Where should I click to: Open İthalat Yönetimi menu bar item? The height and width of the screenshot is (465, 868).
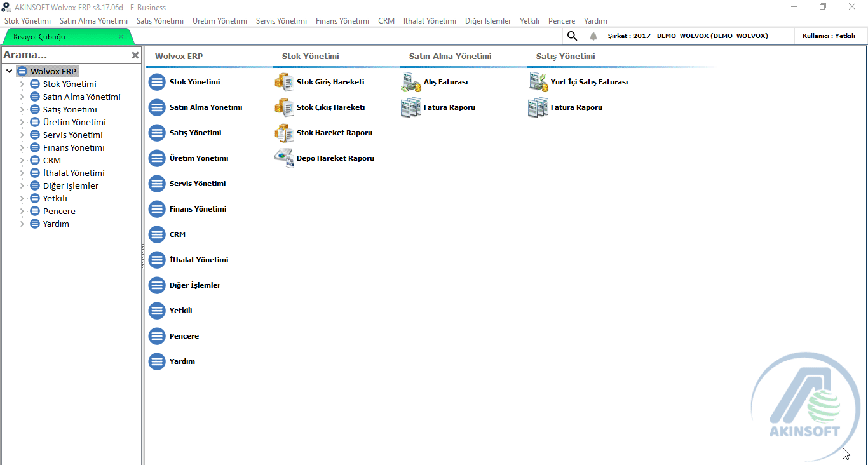coord(430,21)
